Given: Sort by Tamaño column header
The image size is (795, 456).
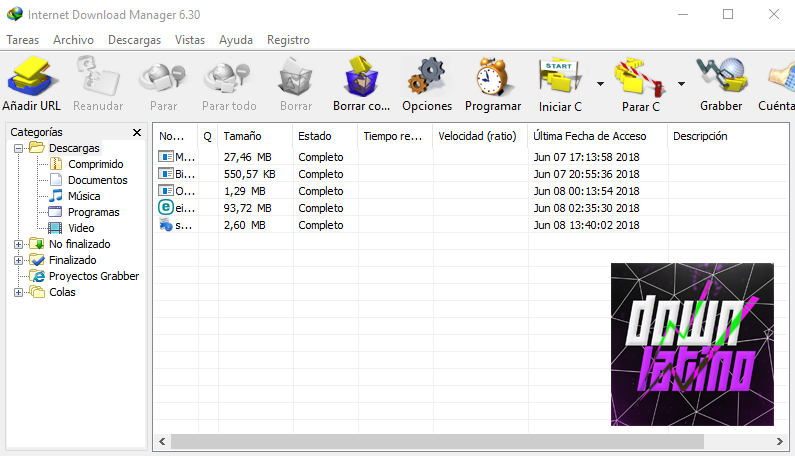Looking at the screenshot, I should click(x=256, y=136).
